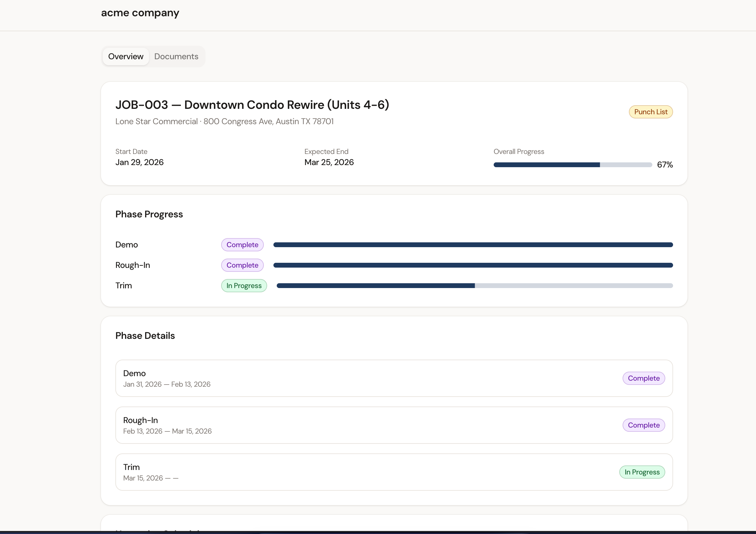Click In Progress badge in Trim card
The height and width of the screenshot is (534, 756).
[642, 472]
